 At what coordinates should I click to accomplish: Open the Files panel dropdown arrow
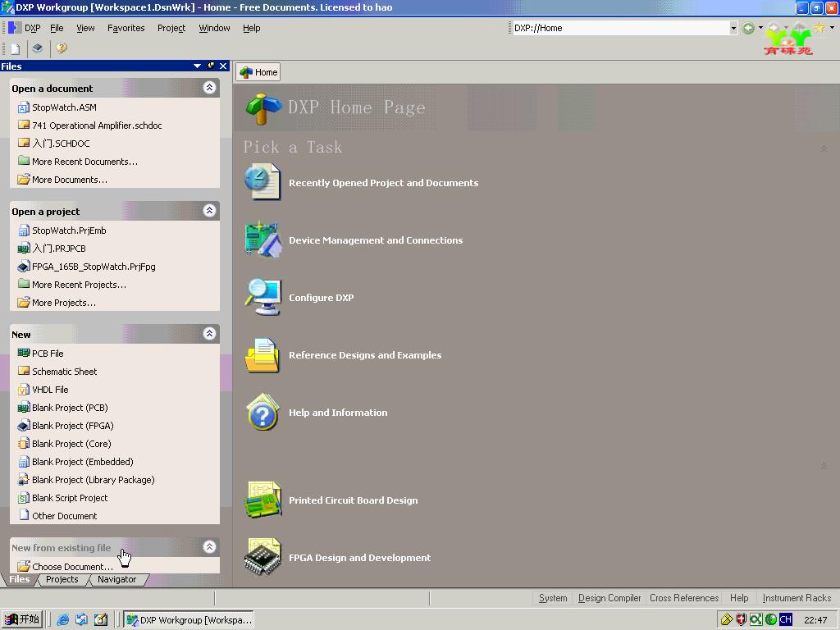click(x=197, y=66)
